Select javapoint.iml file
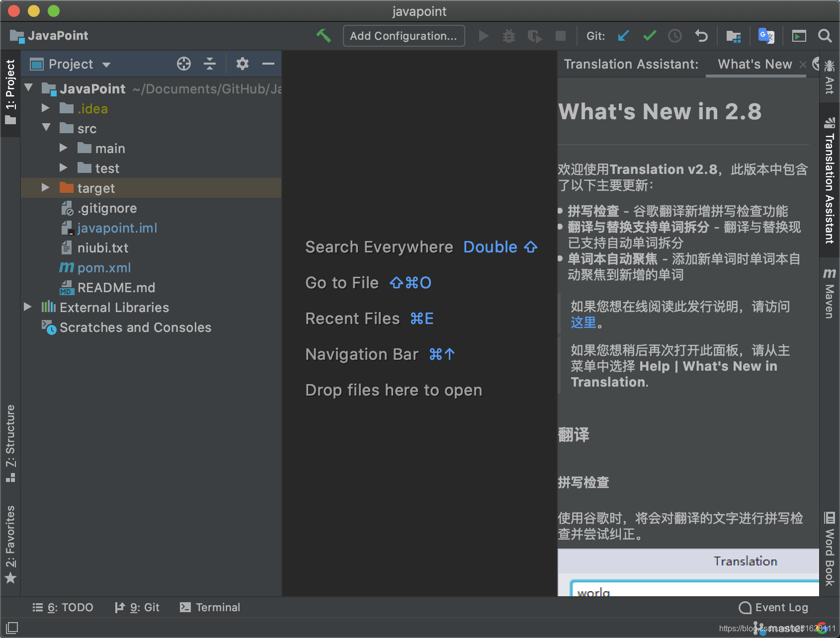The height and width of the screenshot is (638, 840). 117,228
